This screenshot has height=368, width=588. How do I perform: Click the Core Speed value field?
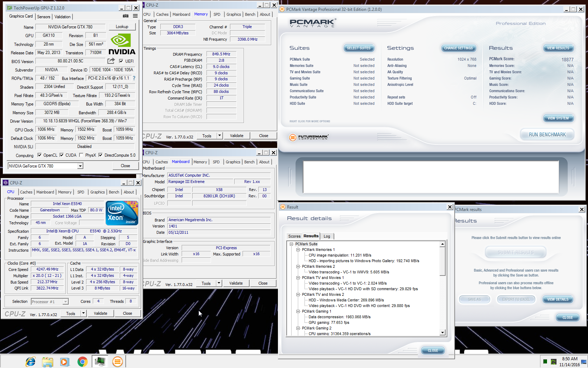pyautogui.click(x=48, y=270)
